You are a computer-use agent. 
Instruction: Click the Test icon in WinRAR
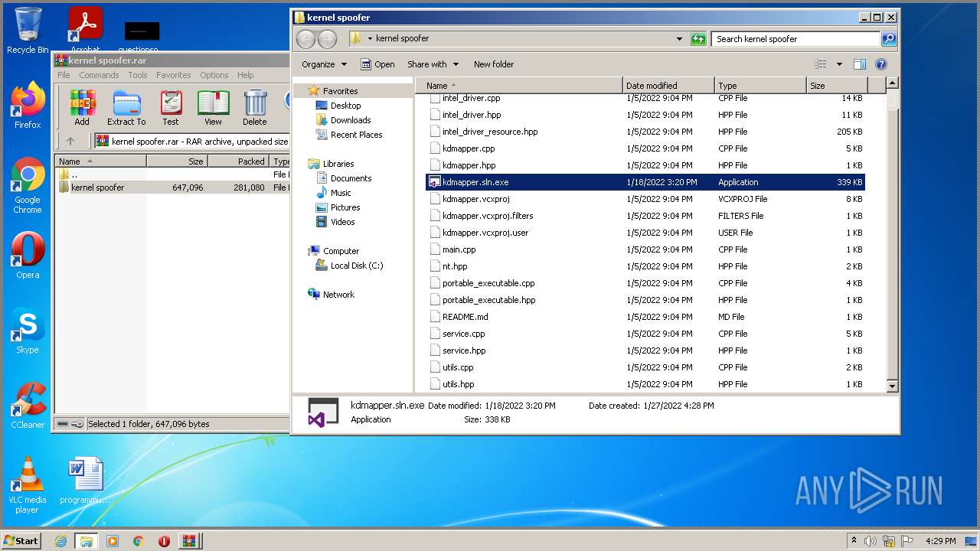171,108
